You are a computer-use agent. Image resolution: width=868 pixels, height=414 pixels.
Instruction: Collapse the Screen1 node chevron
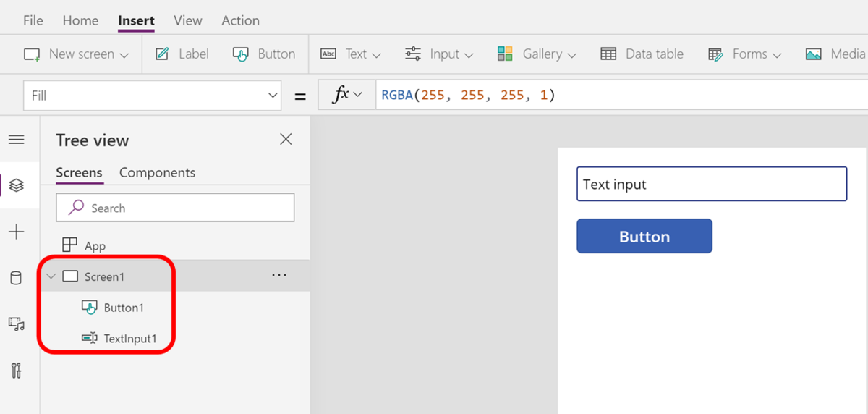click(x=51, y=276)
